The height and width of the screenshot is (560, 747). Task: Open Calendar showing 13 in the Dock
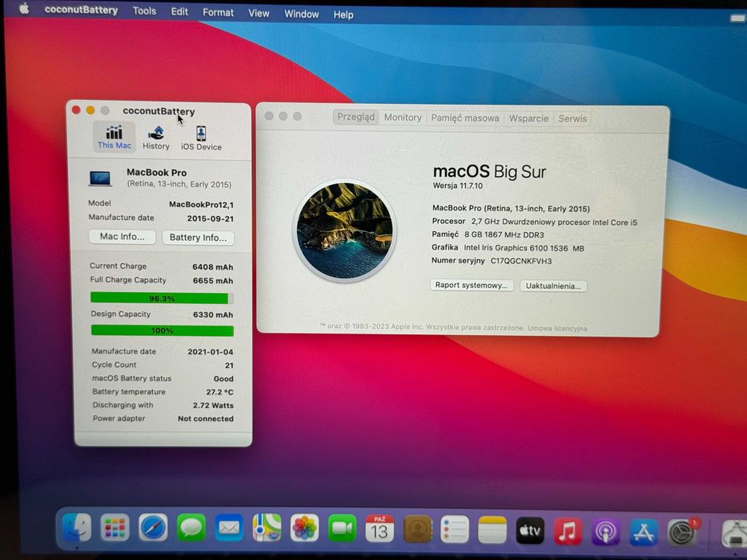pyautogui.click(x=380, y=528)
